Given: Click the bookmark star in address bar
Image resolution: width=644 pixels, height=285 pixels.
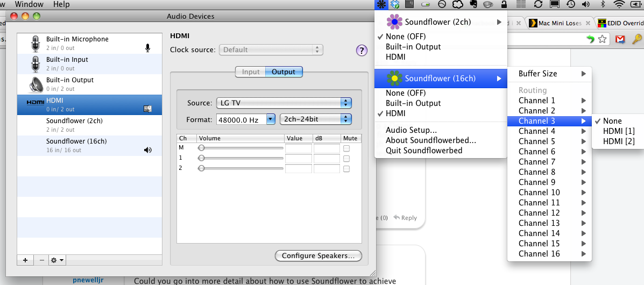Looking at the screenshot, I should [x=603, y=39].
